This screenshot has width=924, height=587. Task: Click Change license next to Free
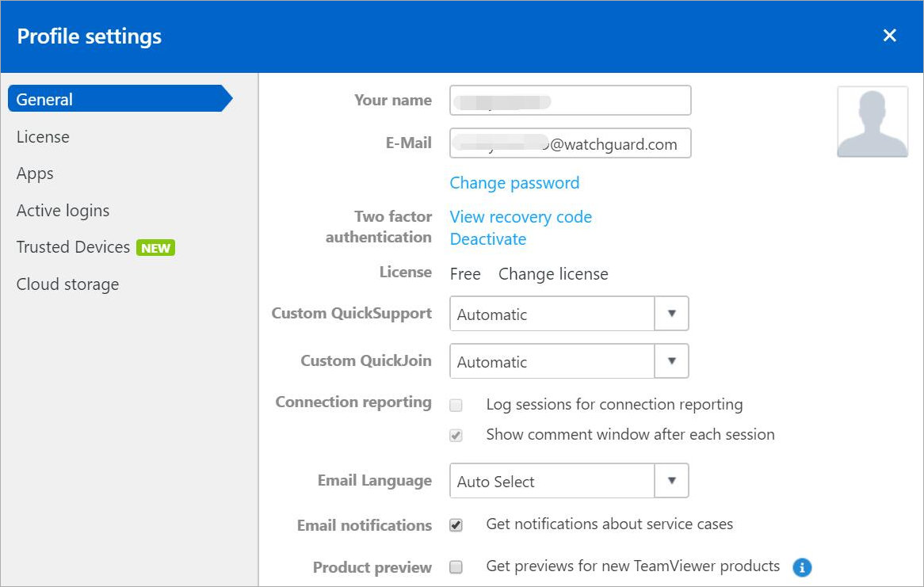(x=552, y=274)
